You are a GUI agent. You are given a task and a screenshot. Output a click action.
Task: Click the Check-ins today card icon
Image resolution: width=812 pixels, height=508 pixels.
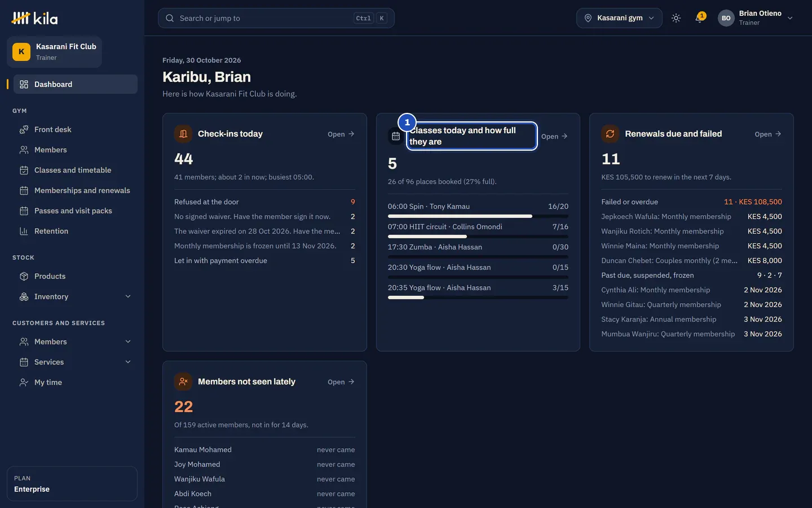183,134
